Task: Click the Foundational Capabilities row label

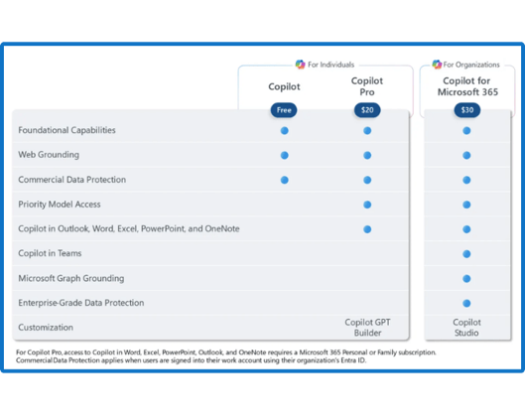Action: (66, 130)
